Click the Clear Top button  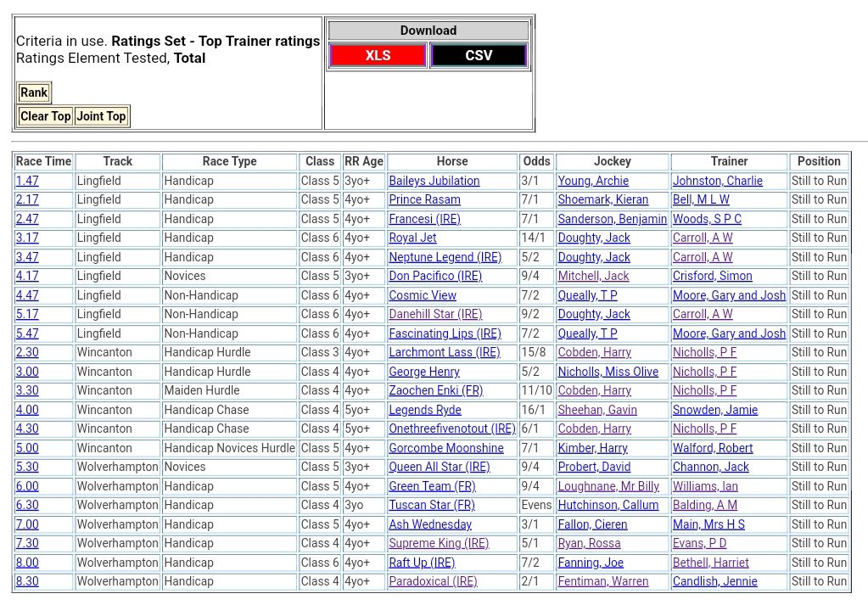click(46, 116)
